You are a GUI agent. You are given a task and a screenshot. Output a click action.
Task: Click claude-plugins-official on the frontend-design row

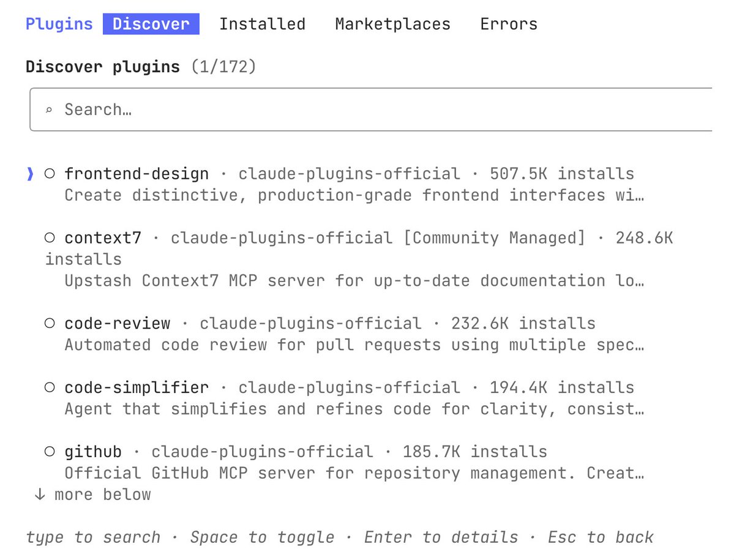349,174
